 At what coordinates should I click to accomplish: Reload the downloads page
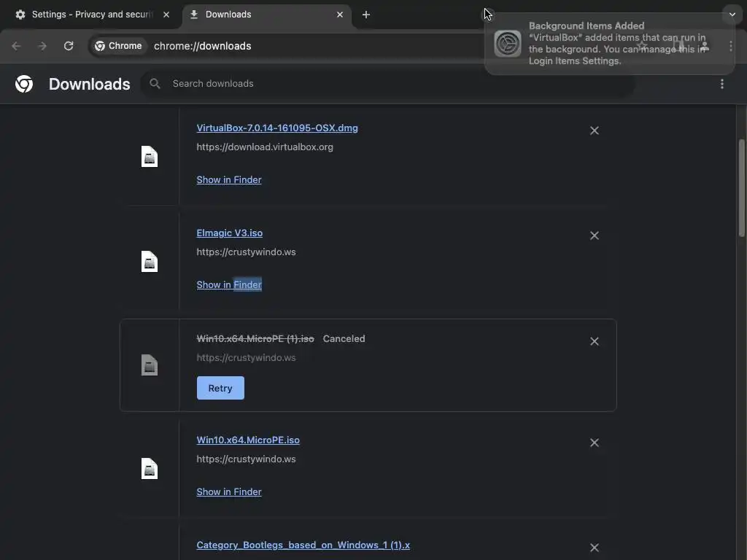[69, 46]
